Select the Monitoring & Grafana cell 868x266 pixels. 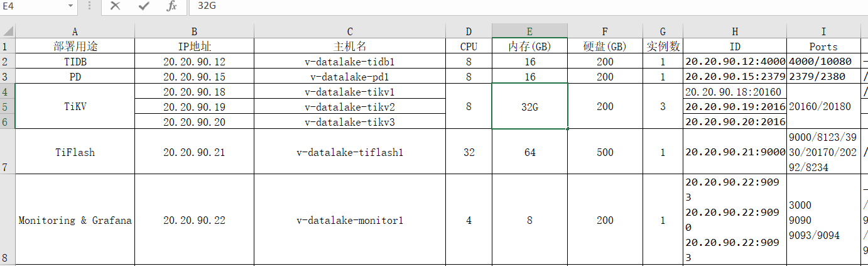pyautogui.click(x=75, y=220)
